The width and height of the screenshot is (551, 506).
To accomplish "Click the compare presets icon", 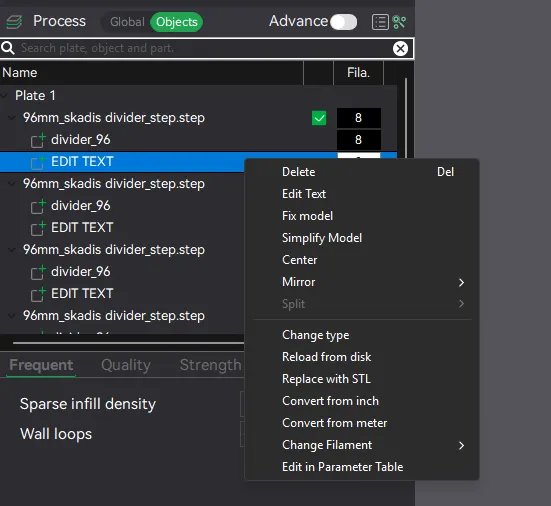I will click(x=399, y=22).
